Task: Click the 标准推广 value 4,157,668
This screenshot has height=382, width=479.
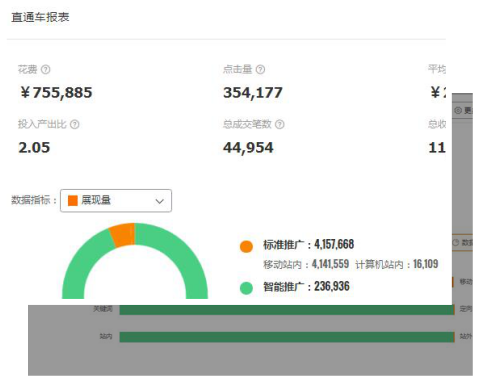Action: 334,244
